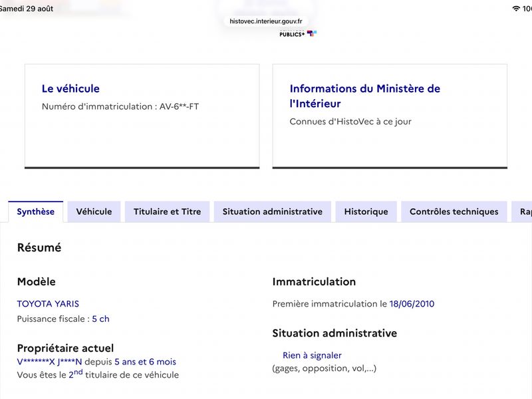This screenshot has height=399, width=532.
Task: Click the Services Publics+ logo
Action: 298,34
